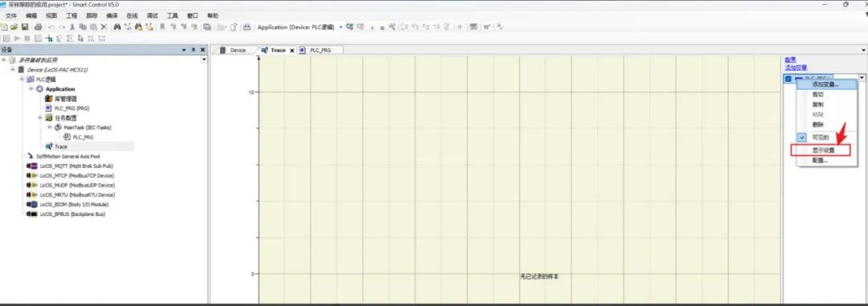Screen dimensions: 868x306
Task: Pin the 设备 panel with pushpin
Action: click(193, 50)
